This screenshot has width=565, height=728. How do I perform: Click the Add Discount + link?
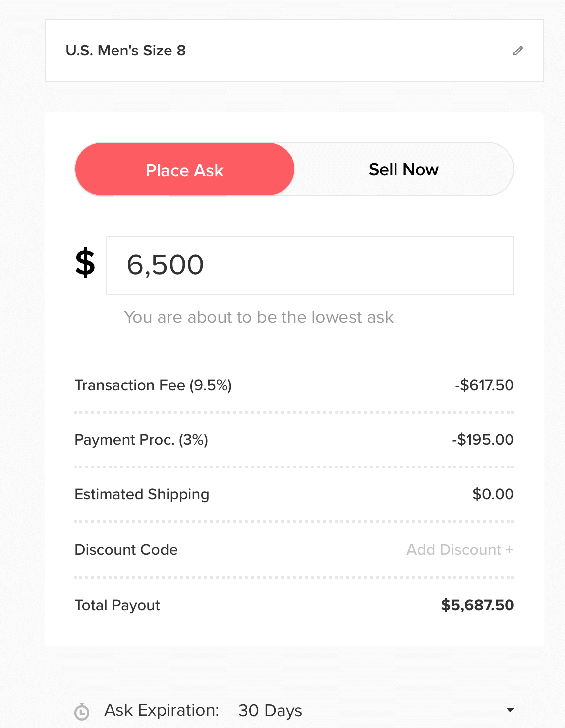point(460,550)
